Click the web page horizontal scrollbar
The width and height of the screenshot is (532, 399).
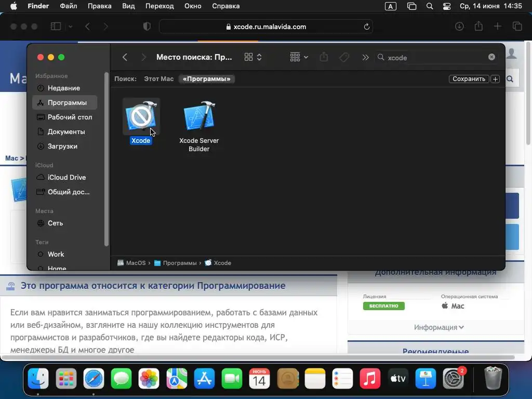coord(258,357)
